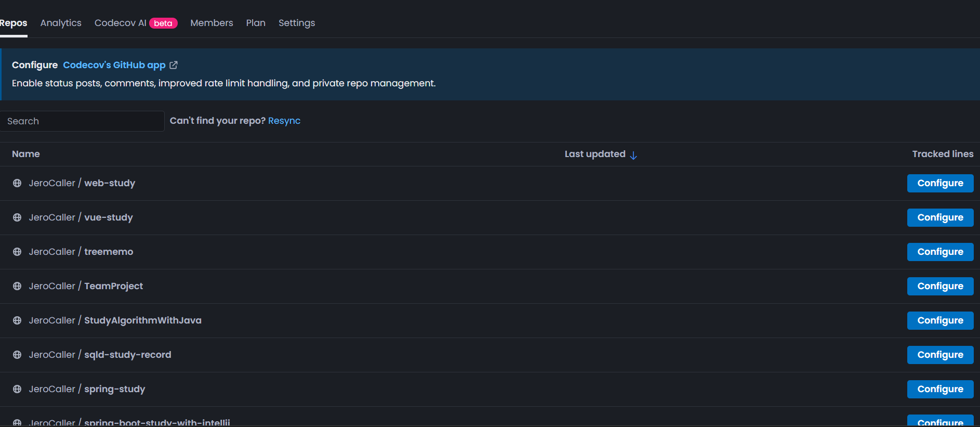Click the external link icon after GitHub app
980x427 pixels.
174,65
